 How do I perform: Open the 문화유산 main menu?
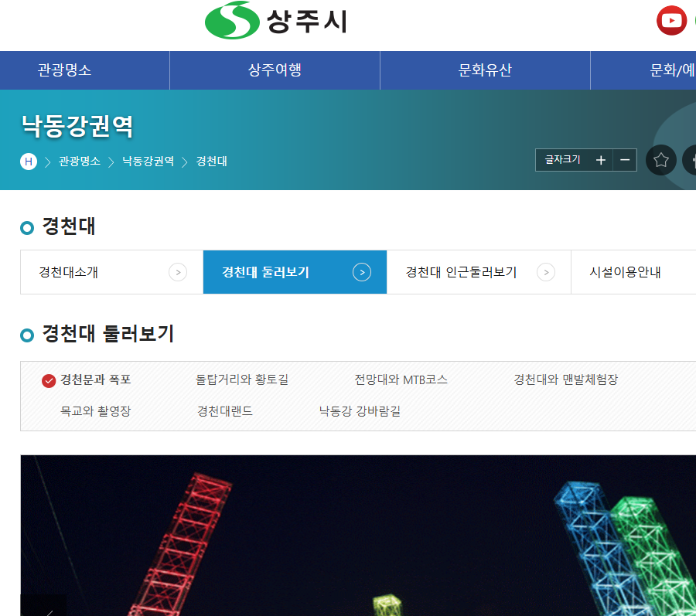(485, 70)
